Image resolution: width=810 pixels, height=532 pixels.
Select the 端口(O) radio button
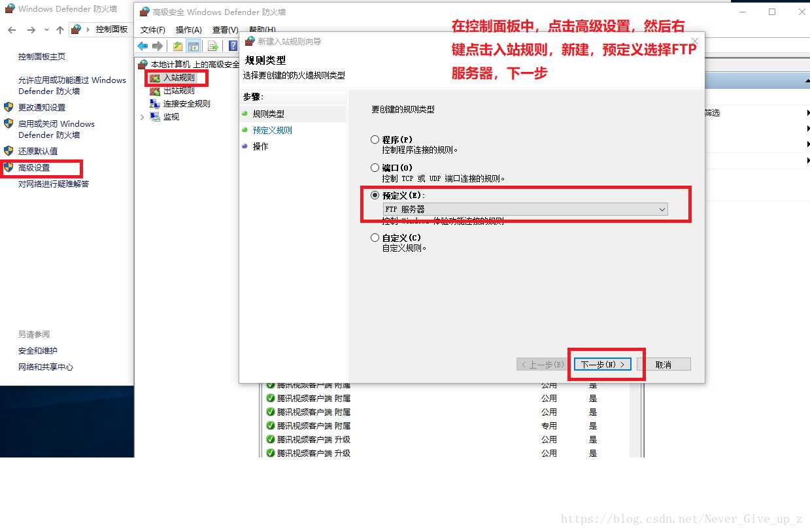click(x=375, y=167)
